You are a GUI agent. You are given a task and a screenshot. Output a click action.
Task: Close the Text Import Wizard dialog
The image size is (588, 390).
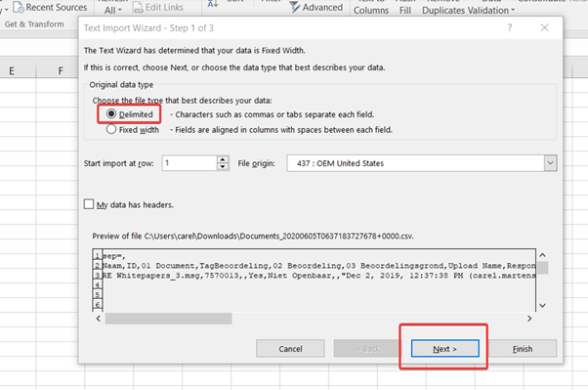coord(544,27)
